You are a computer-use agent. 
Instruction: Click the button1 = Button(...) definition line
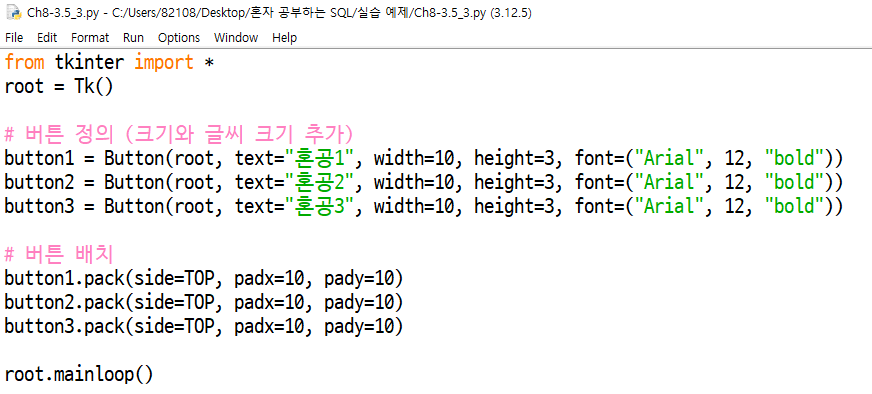(x=424, y=158)
